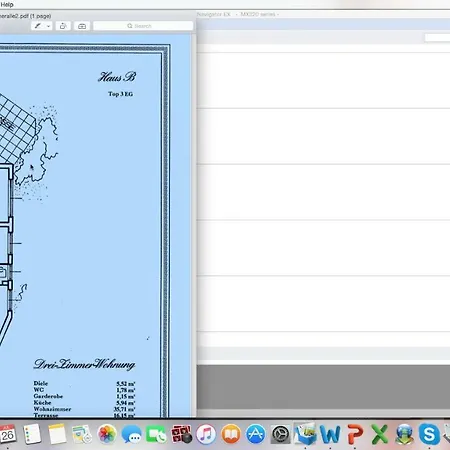Click the Search field in Preview

[x=143, y=26]
